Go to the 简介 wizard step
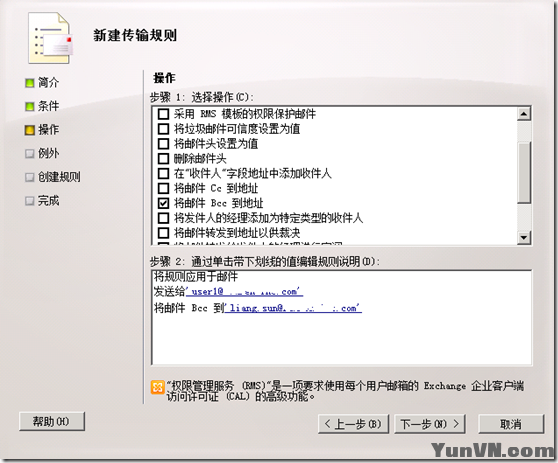Image resolution: width=558 pixels, height=463 pixels. tap(48, 83)
